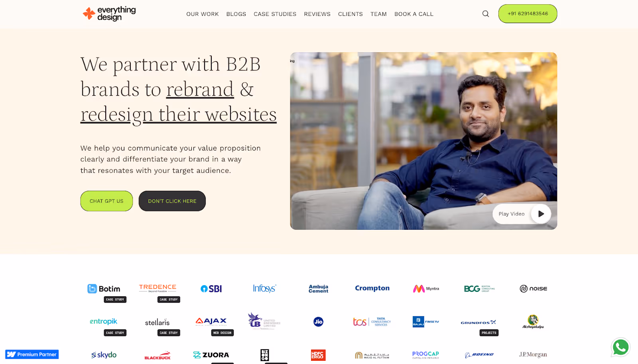This screenshot has width=638, height=364.
Task: Open the OUR WORK menu item
Action: click(x=203, y=14)
